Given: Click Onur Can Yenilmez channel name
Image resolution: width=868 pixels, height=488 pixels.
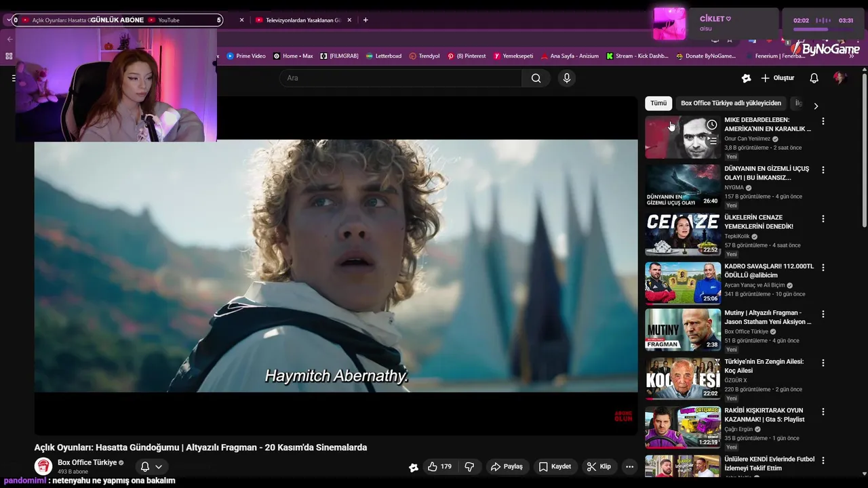Looking at the screenshot, I should 747,139.
